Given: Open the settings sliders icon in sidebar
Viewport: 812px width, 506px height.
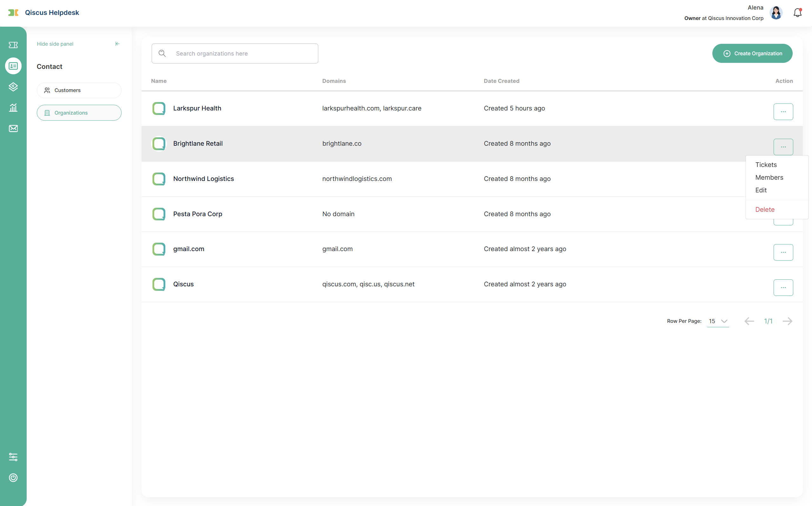Looking at the screenshot, I should (x=13, y=457).
